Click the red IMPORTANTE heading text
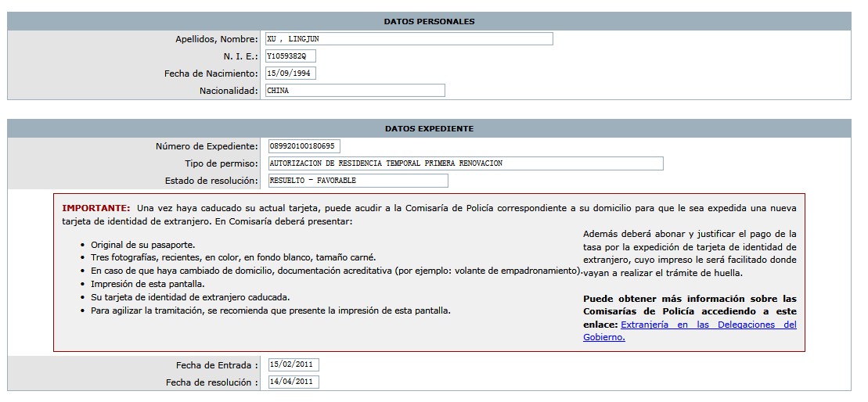Screen dimensions: 868x402 (x=95, y=208)
